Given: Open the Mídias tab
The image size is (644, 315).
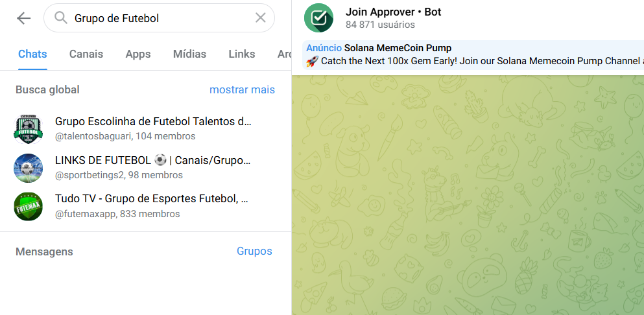Looking at the screenshot, I should (190, 54).
